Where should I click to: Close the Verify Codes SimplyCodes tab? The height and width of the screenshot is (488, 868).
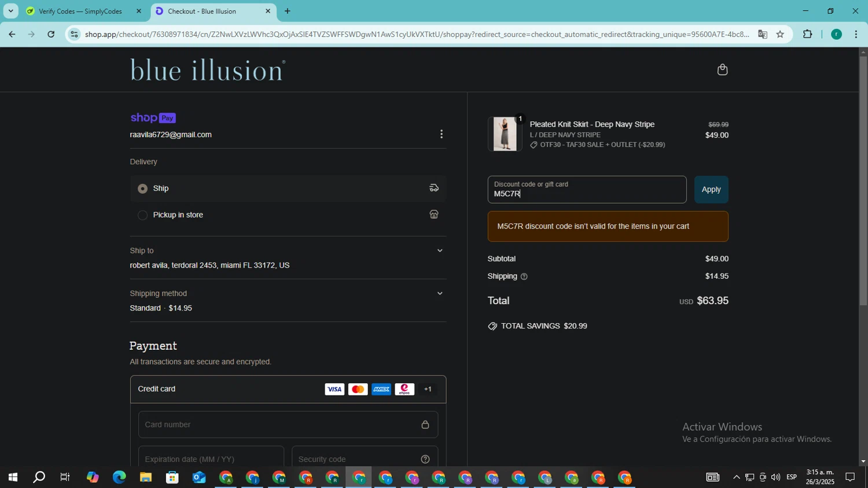(x=138, y=11)
